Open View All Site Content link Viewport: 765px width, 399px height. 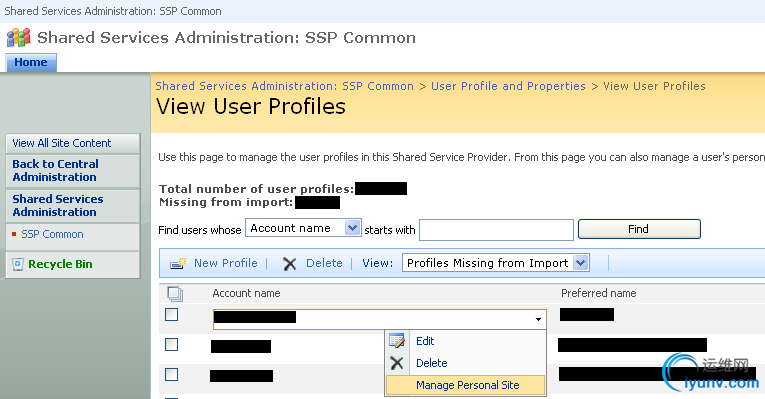pyautogui.click(x=62, y=143)
